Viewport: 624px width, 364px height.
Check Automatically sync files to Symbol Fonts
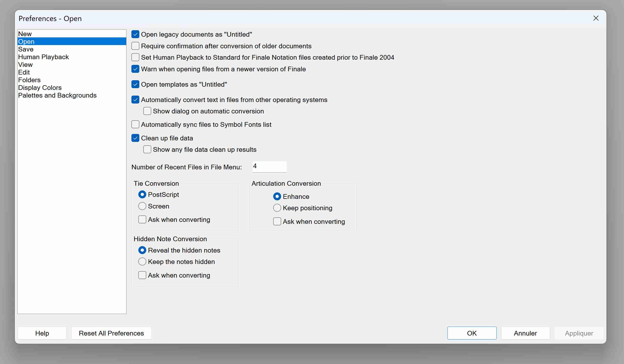135,125
